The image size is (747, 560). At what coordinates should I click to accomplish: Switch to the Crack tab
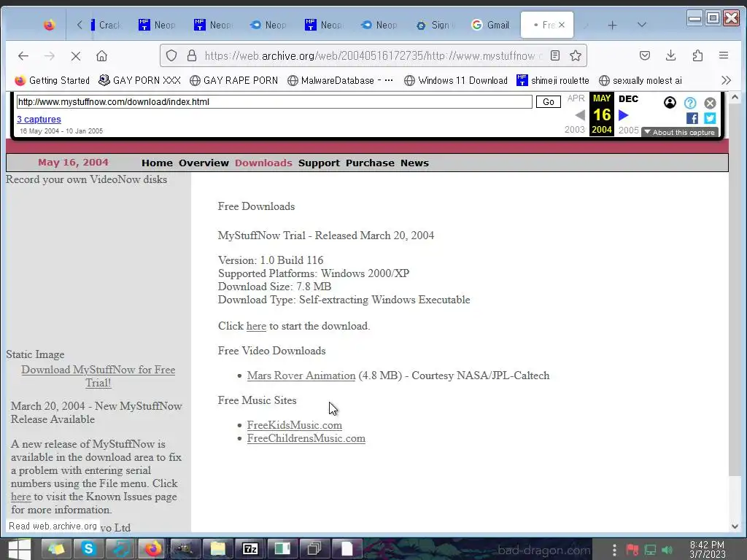tap(106, 25)
